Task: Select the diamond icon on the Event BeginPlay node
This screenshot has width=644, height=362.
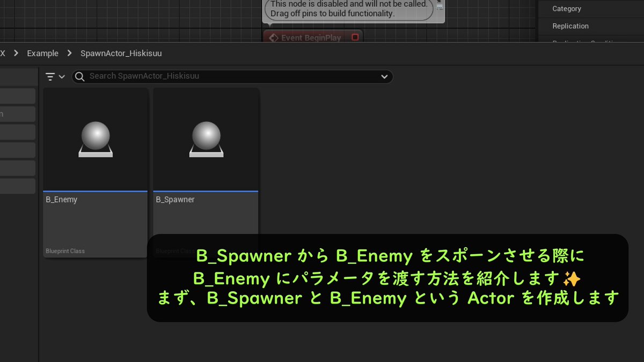Action: [x=274, y=38]
